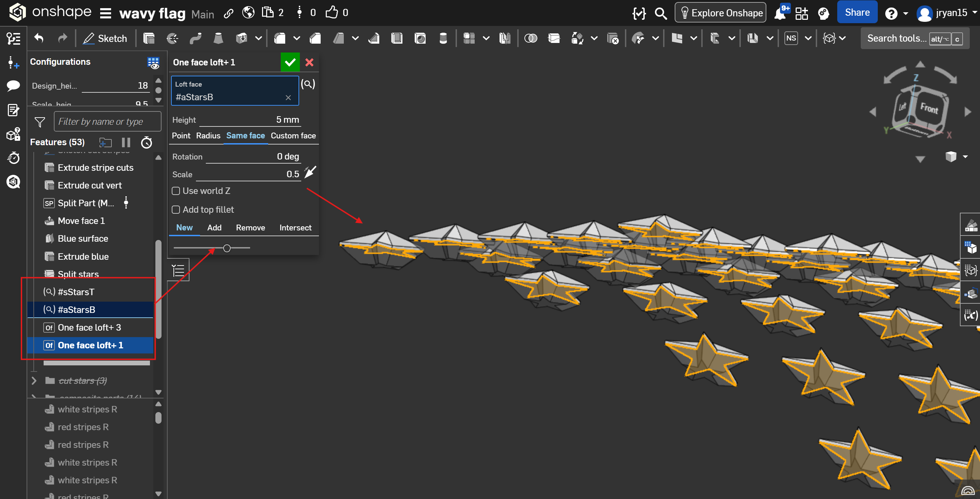Cancel One face loft dialog

309,62
